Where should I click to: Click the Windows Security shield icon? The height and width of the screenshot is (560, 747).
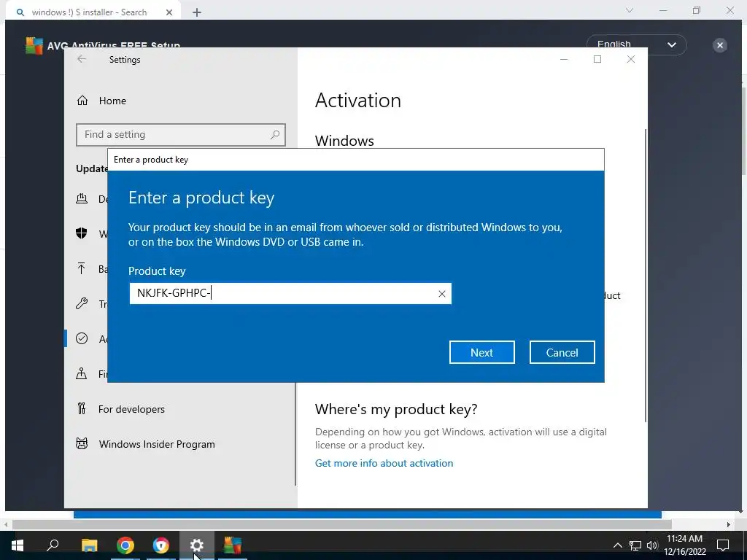(82, 233)
